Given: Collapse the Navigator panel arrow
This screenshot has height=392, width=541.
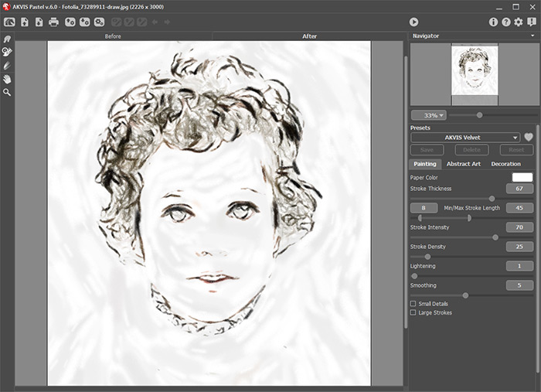Looking at the screenshot, I should pos(532,36).
